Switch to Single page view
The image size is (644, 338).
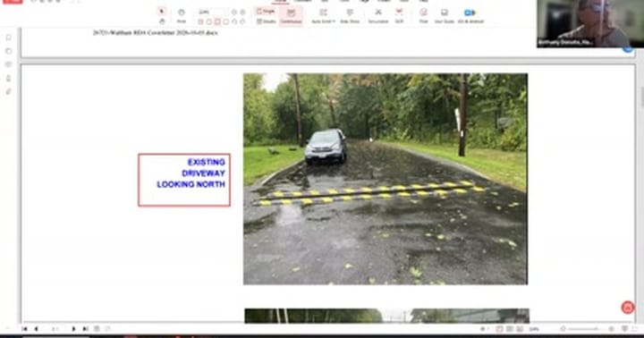267,12
